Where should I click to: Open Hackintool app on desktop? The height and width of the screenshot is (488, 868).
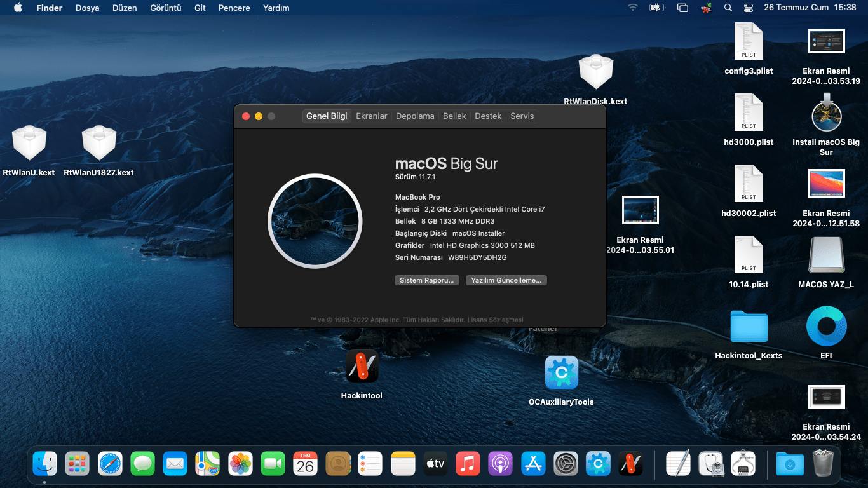pyautogui.click(x=362, y=366)
